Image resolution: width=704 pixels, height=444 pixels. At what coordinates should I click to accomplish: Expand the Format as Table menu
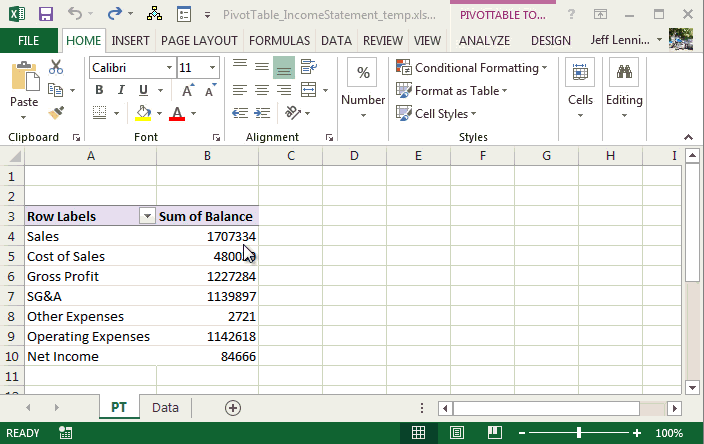tap(452, 91)
